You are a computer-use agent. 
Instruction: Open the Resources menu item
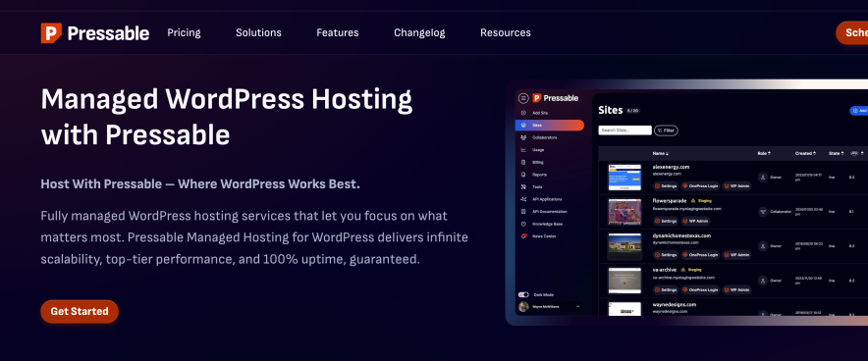pyautogui.click(x=506, y=32)
